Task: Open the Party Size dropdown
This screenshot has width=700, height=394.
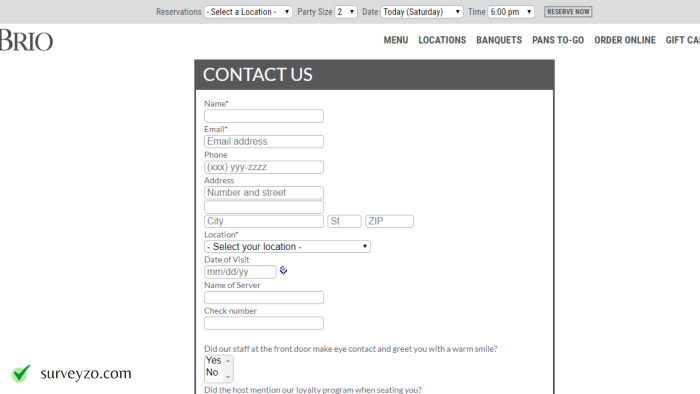Action: [346, 12]
